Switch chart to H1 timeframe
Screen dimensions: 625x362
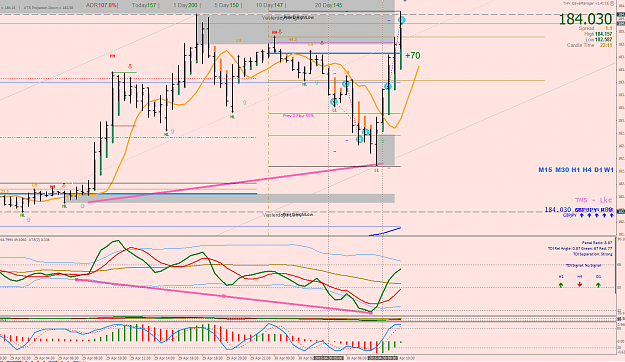coord(576,170)
